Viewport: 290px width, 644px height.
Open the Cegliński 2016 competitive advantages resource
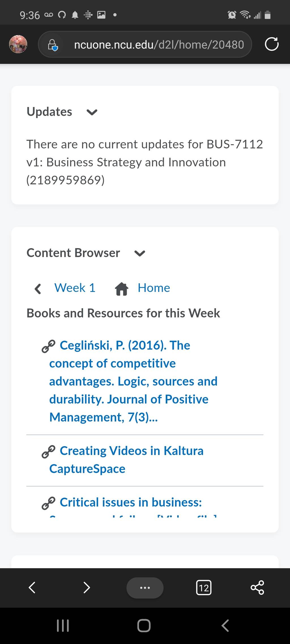tap(133, 381)
